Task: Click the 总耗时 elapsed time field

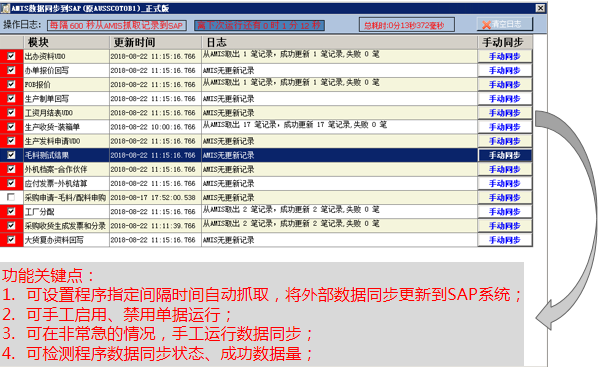Action: [407, 25]
